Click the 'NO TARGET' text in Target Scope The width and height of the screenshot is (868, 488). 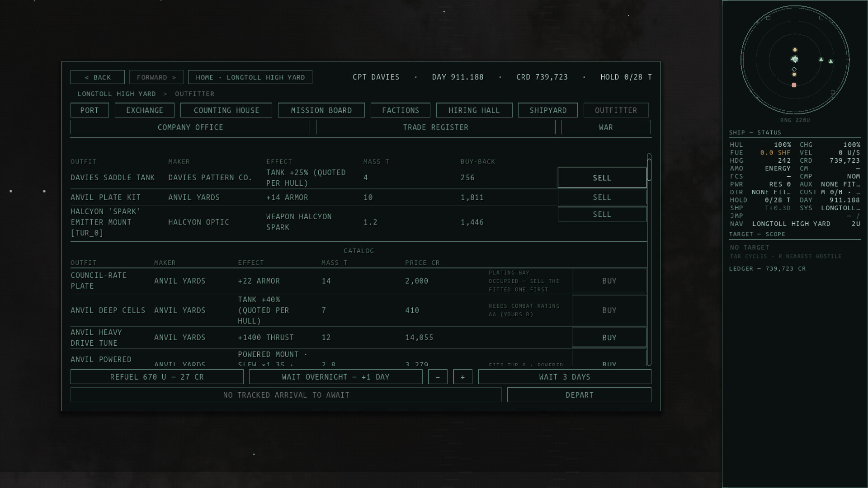click(749, 248)
